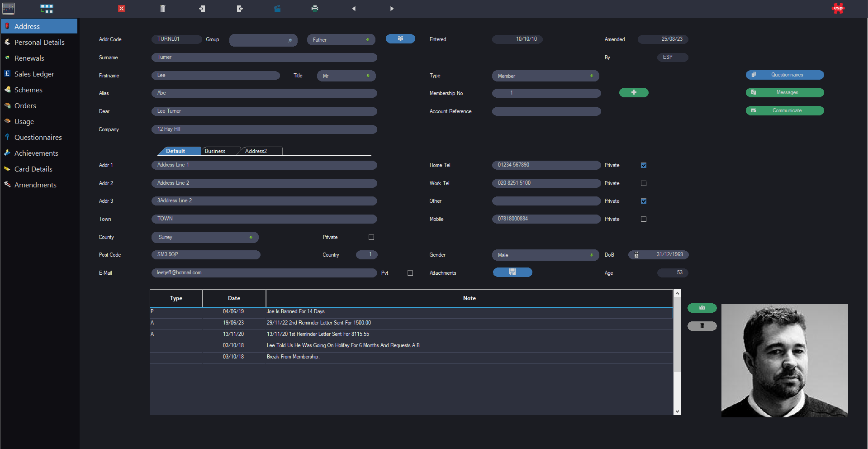
Task: Click the green plus Membership No button
Action: [x=633, y=92]
